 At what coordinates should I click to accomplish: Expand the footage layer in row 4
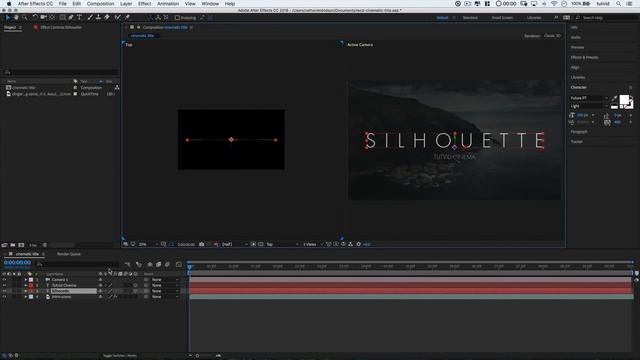pyautogui.click(x=26, y=297)
